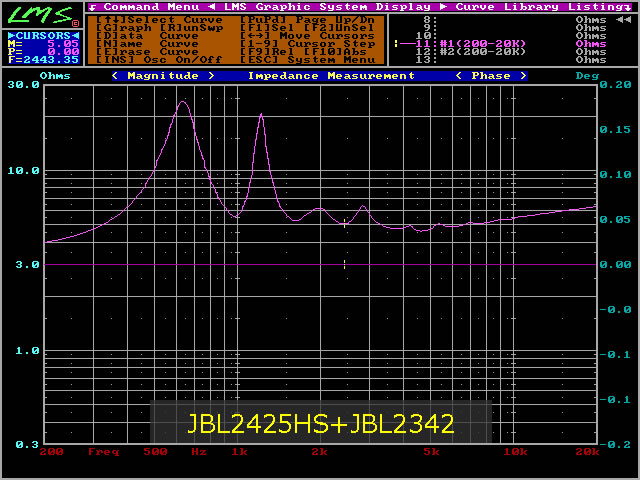Click the 10k frequency axis label
Image resolution: width=640 pixels, height=480 pixels.
point(515,452)
